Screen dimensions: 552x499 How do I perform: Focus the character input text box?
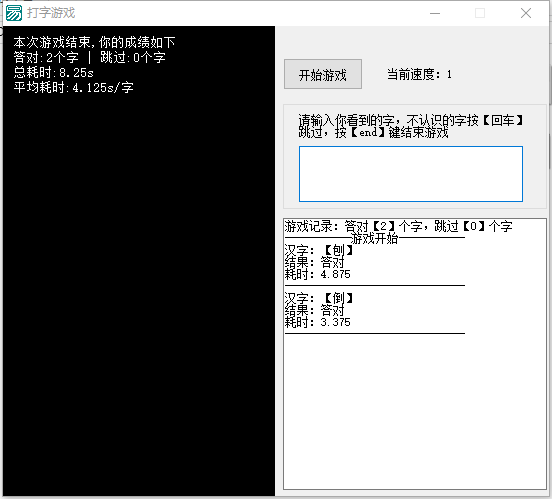tap(410, 174)
